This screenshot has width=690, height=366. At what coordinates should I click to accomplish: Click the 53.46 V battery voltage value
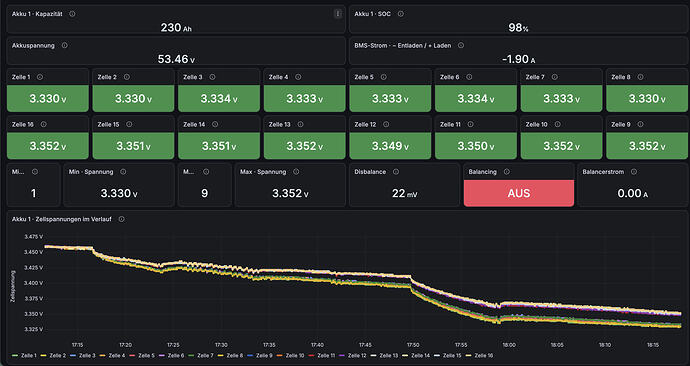176,59
